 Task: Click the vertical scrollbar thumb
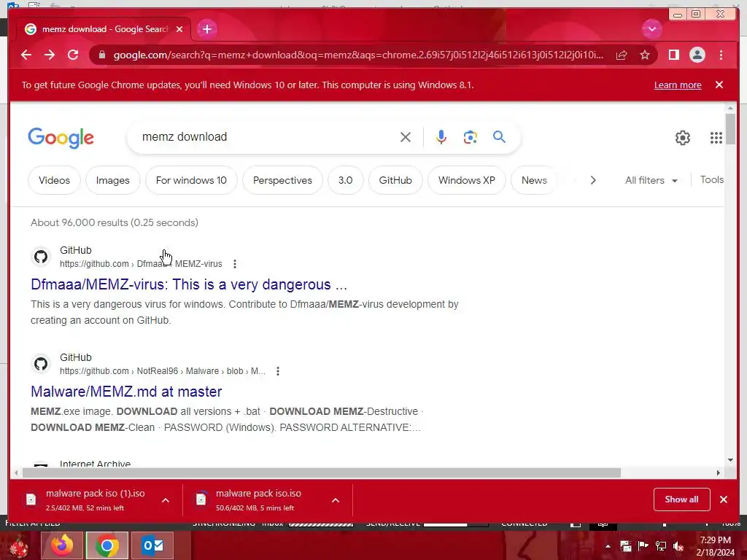click(x=730, y=129)
